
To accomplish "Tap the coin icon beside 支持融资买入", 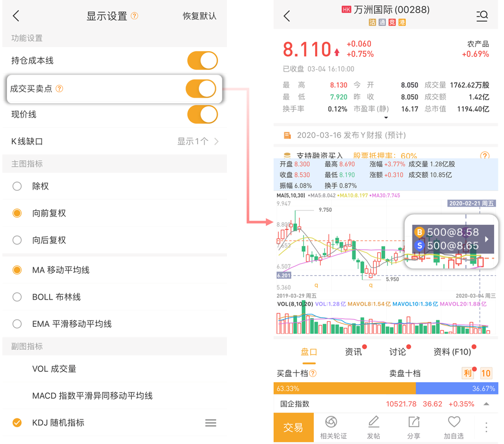I will [x=287, y=156].
